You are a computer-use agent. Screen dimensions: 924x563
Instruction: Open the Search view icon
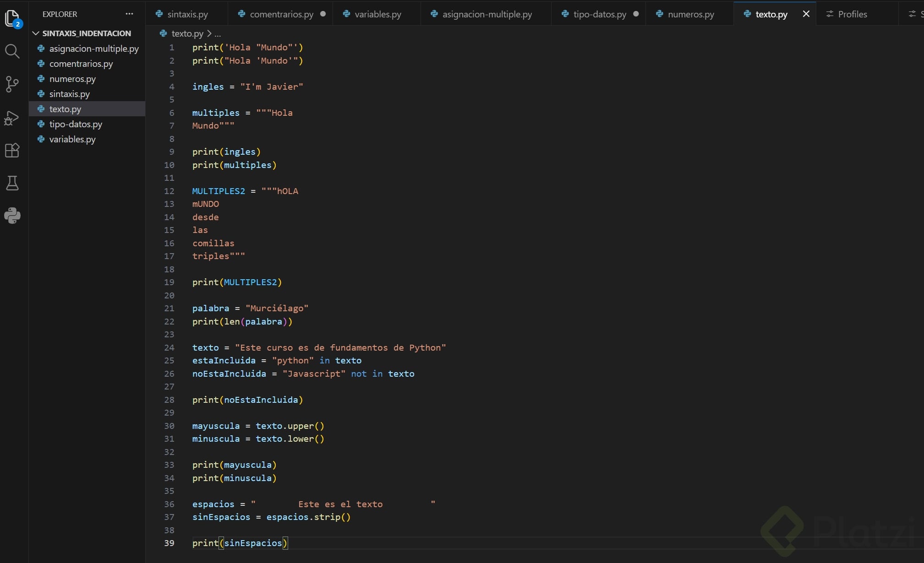click(x=12, y=51)
